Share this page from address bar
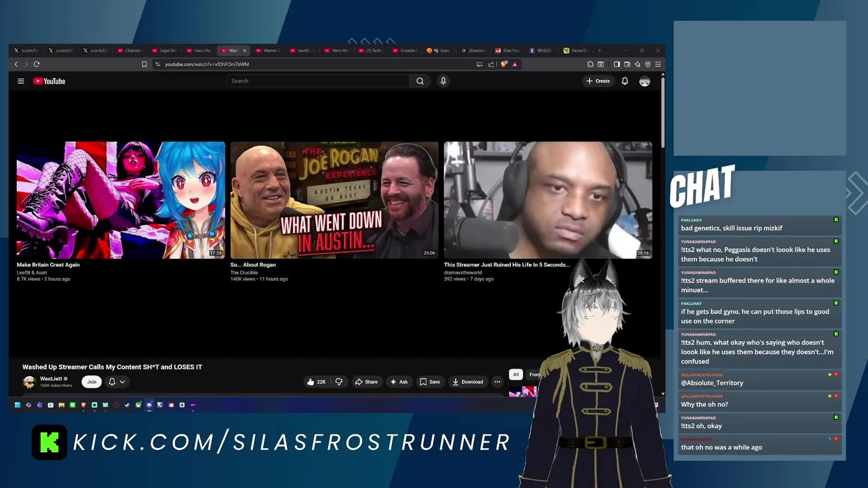The width and height of the screenshot is (868, 488). (x=491, y=64)
